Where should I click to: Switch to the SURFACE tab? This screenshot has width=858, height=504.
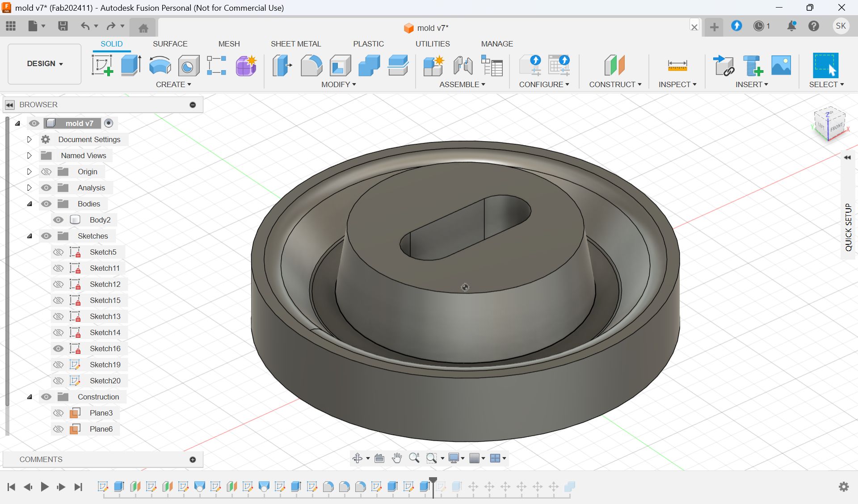(170, 44)
